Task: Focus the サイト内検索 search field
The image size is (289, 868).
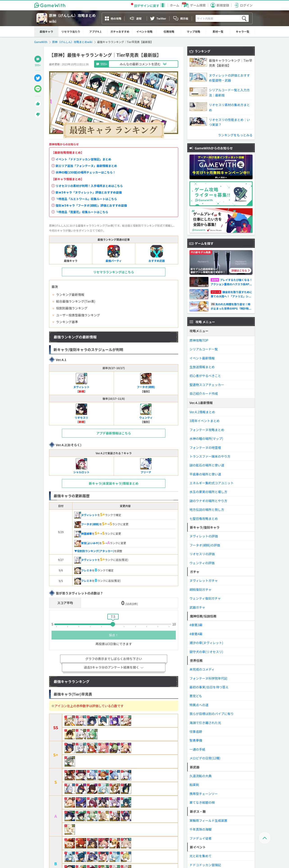Action: [x=217, y=18]
